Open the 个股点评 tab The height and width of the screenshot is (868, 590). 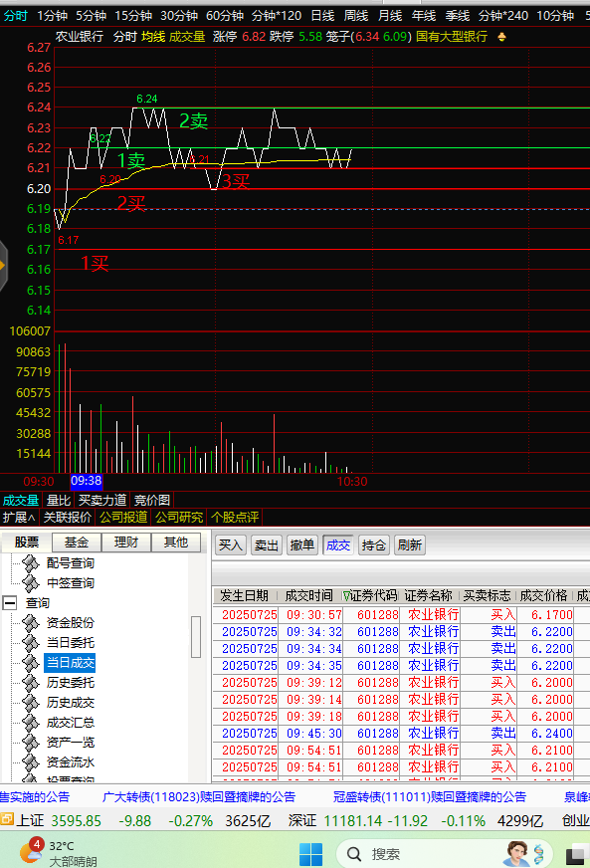coord(235,517)
